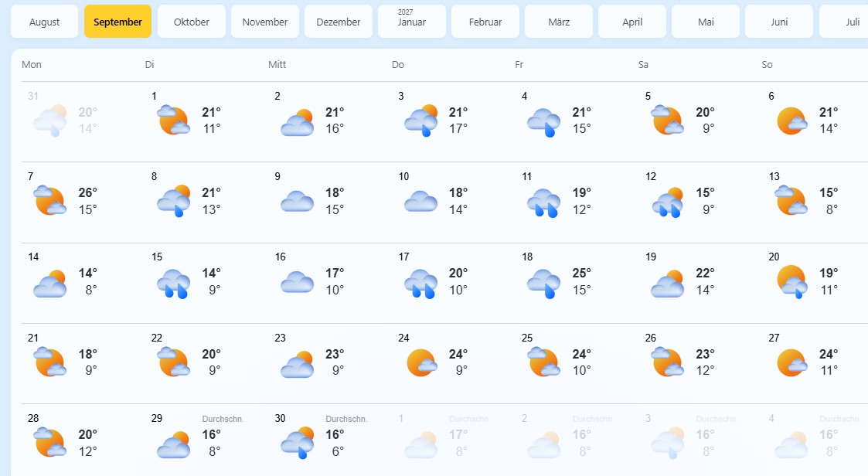Click the cloudy icon on September 9
Viewport: 868px width, 476px height.
pos(298,202)
